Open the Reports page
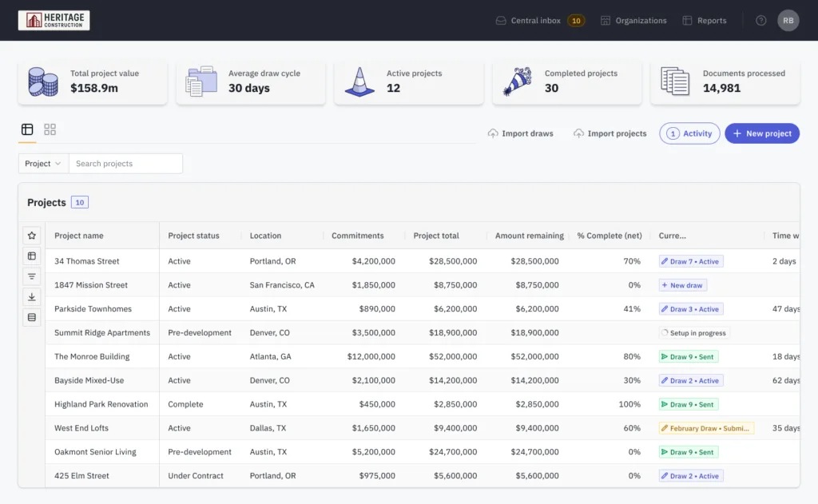This screenshot has width=818, height=504. point(705,20)
